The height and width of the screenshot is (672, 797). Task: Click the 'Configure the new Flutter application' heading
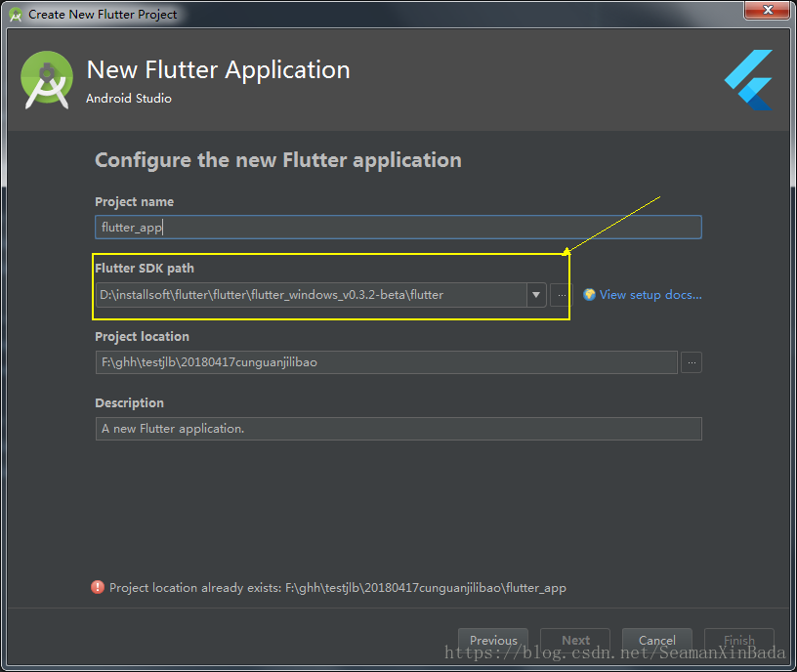point(278,160)
